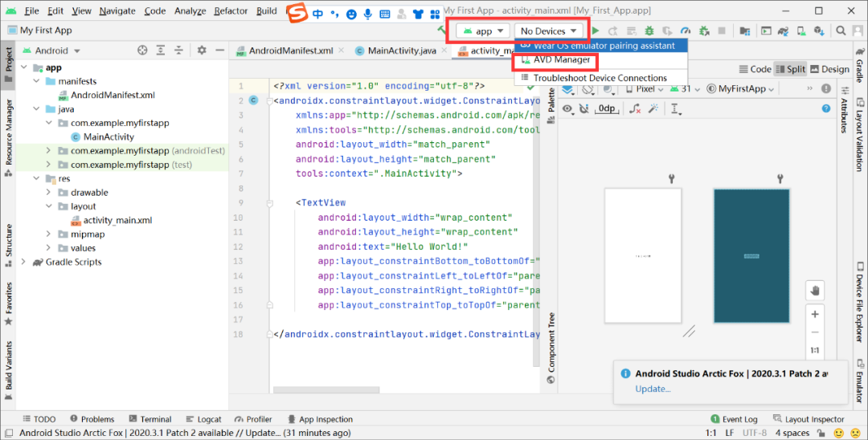This screenshot has width=868, height=440.
Task: Click the editor horizontal scrollbar
Action: click(x=326, y=389)
